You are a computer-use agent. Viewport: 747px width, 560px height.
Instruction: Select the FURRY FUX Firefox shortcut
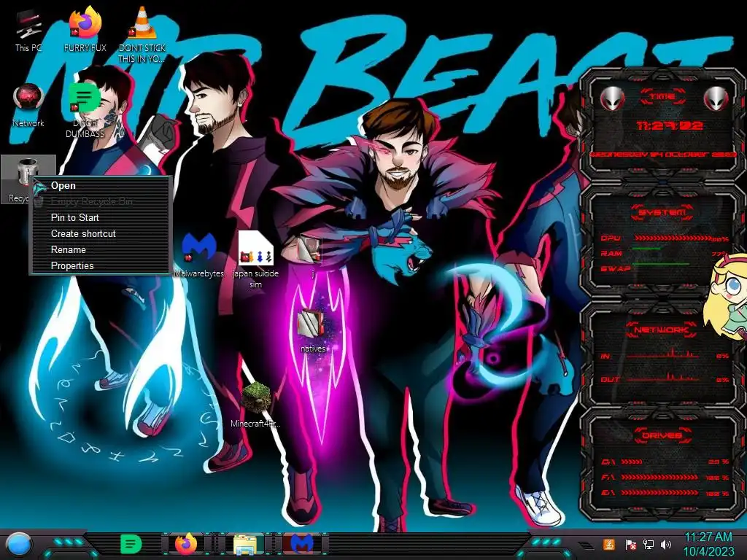coord(85,29)
